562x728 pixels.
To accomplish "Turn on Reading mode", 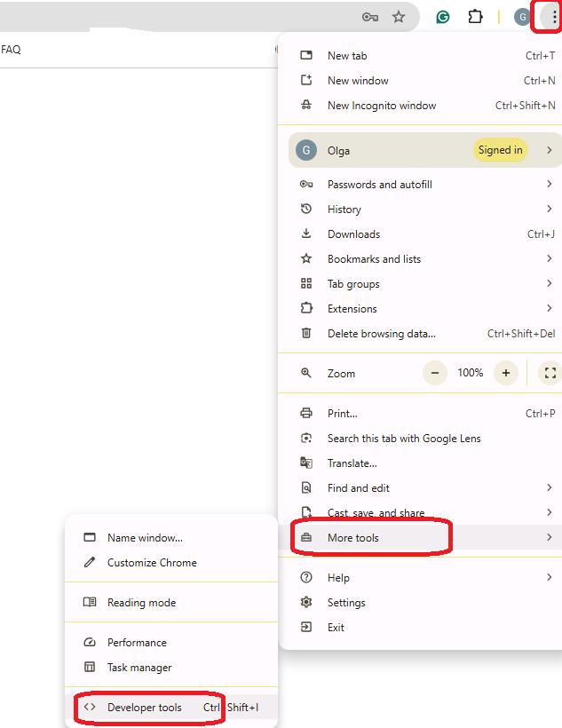I will [141, 603].
